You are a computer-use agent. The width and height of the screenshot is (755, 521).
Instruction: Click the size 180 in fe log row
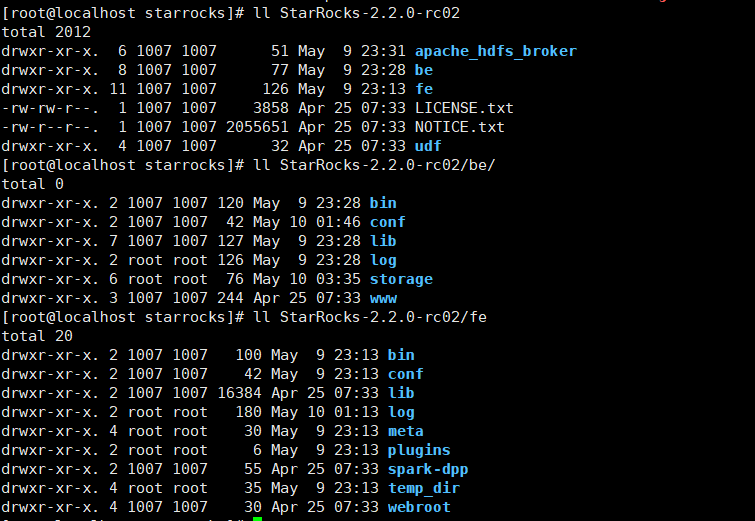click(x=248, y=412)
